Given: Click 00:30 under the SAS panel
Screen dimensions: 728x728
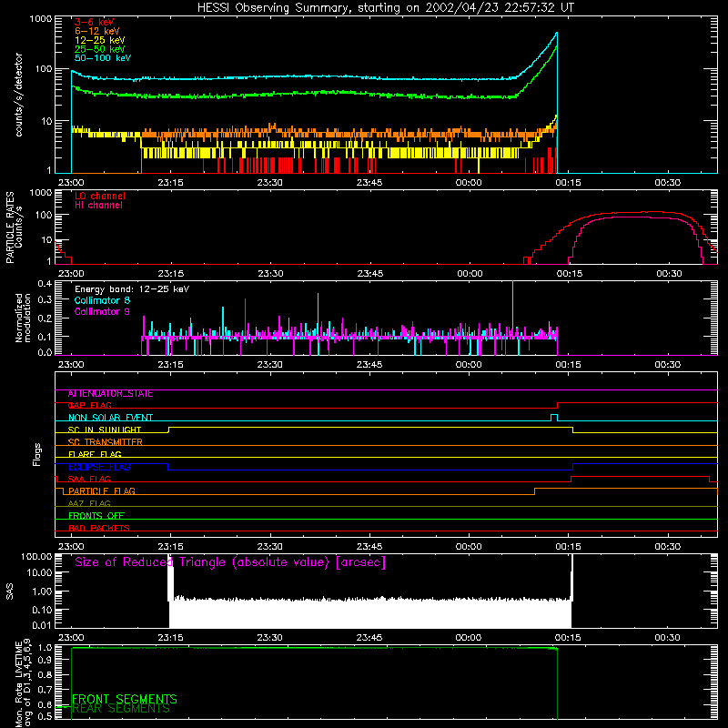Looking at the screenshot, I should point(668,638).
